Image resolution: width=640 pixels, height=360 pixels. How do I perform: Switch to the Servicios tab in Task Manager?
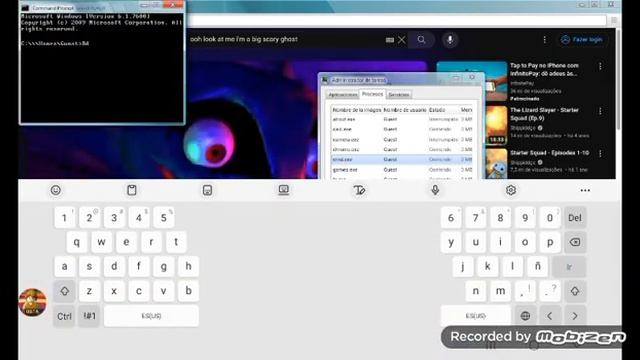pos(399,95)
